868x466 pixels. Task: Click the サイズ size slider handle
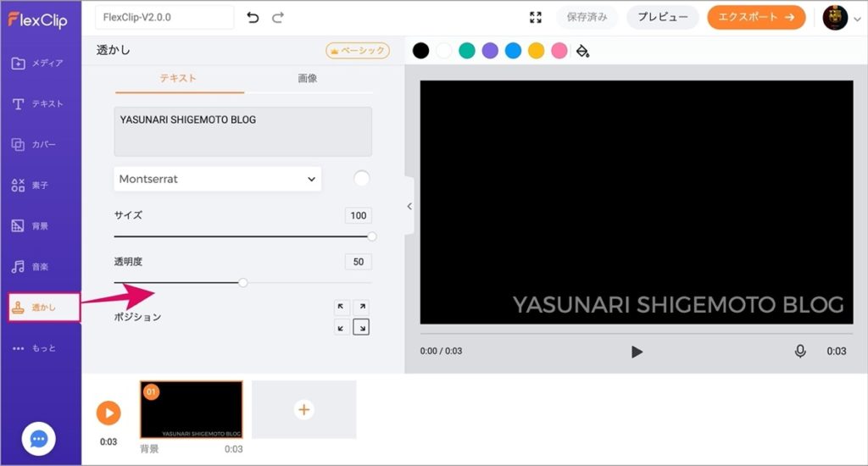coord(372,237)
